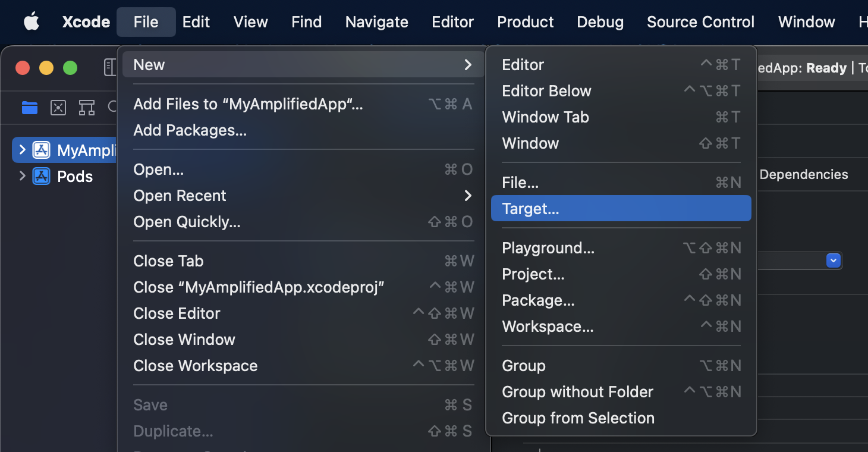The width and height of the screenshot is (868, 452).
Task: Choose Add Packages… menu item
Action: (303, 130)
